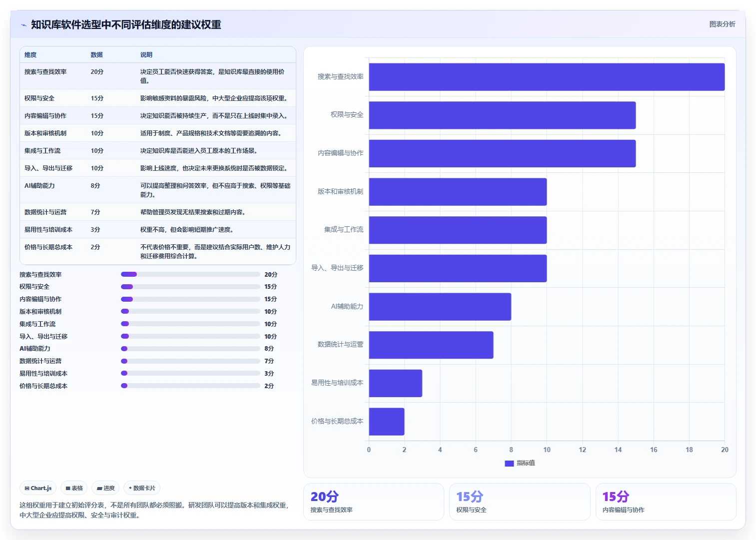Click the 数据卡片 tag chip

point(142,488)
